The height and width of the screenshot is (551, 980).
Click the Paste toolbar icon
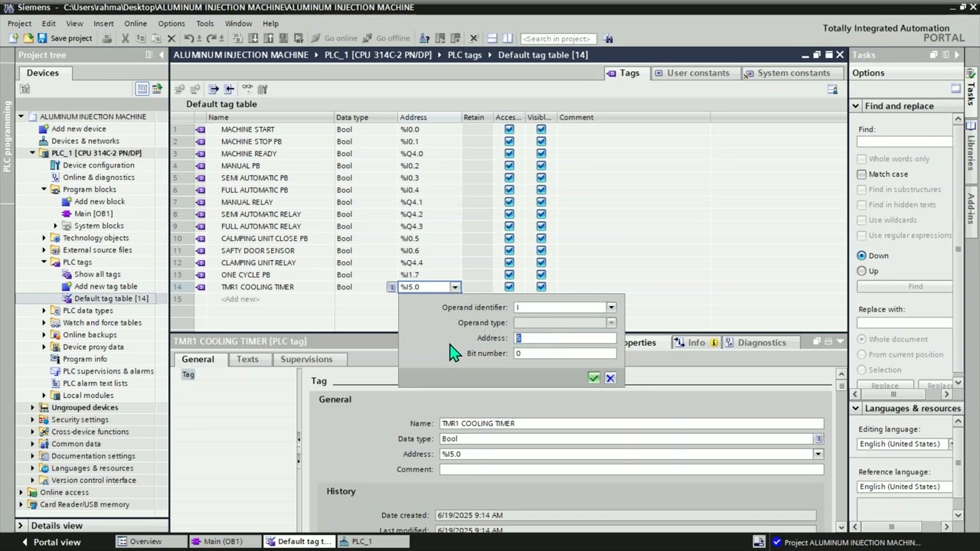tap(155, 38)
